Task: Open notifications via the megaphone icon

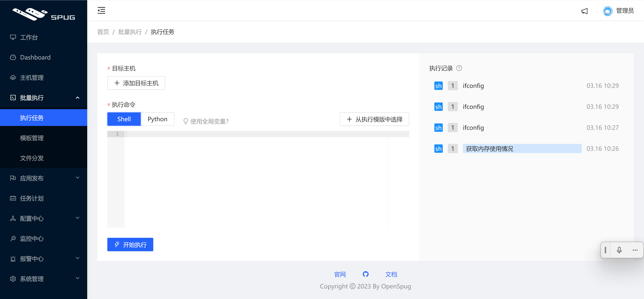Action: [584, 11]
